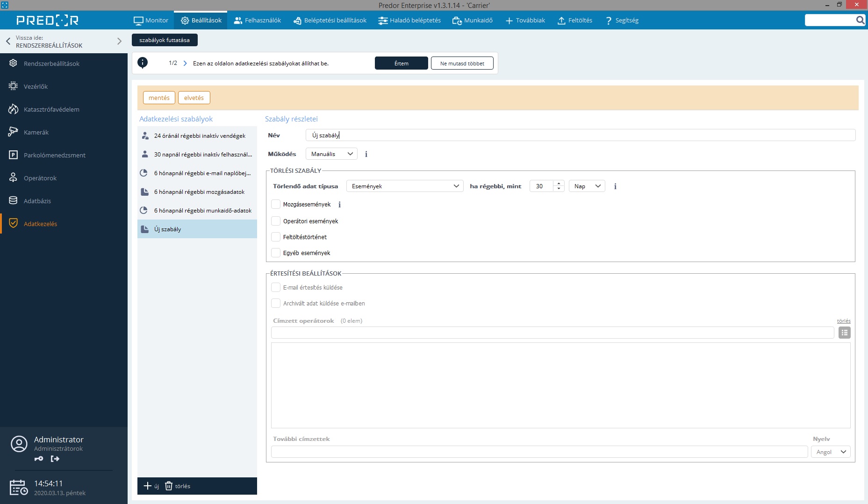The image size is (868, 504).
Task: Add new rule with plus új
Action: click(x=151, y=486)
